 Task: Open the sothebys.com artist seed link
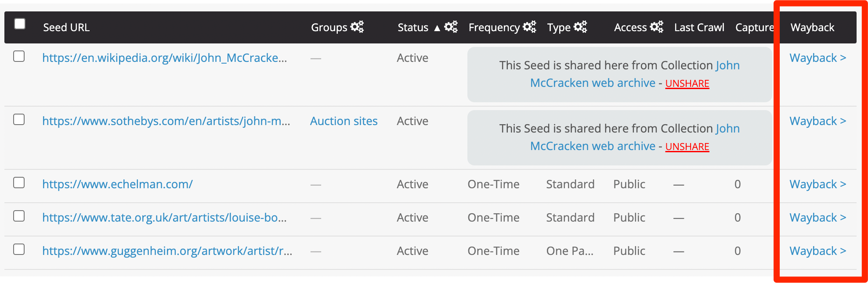click(166, 121)
